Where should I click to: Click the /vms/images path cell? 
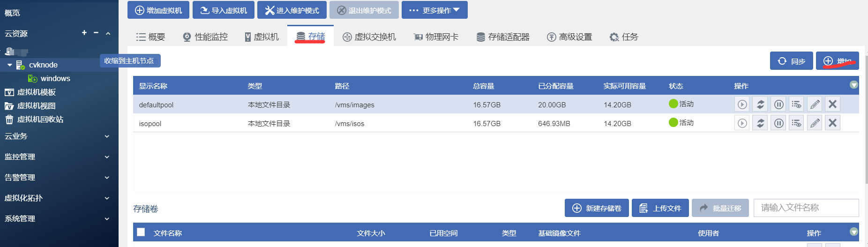tap(354, 105)
